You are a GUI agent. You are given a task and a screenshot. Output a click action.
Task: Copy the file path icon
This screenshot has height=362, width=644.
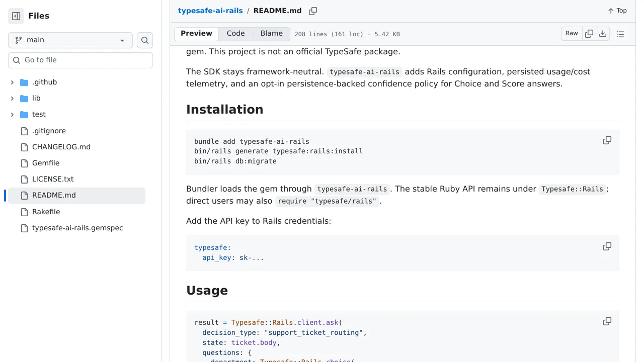click(313, 11)
